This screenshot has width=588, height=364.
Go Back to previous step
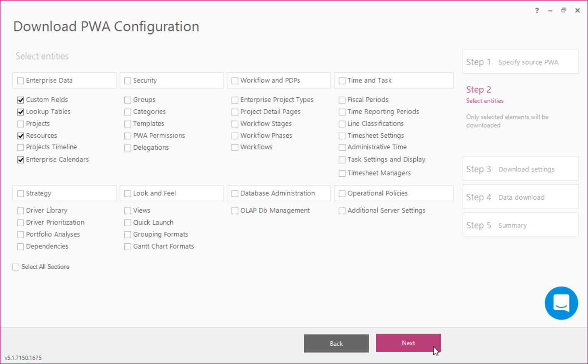coord(336,343)
